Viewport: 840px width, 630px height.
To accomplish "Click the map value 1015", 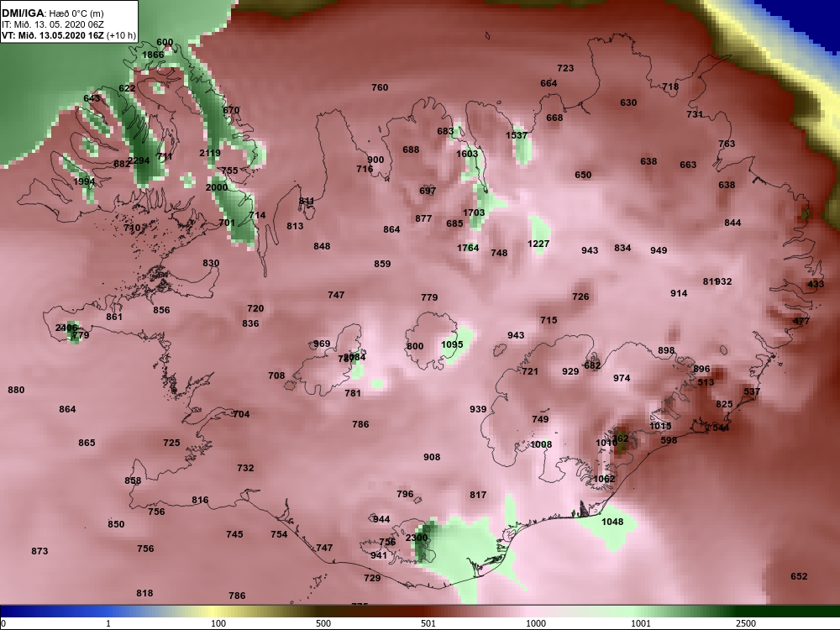I will click(660, 426).
